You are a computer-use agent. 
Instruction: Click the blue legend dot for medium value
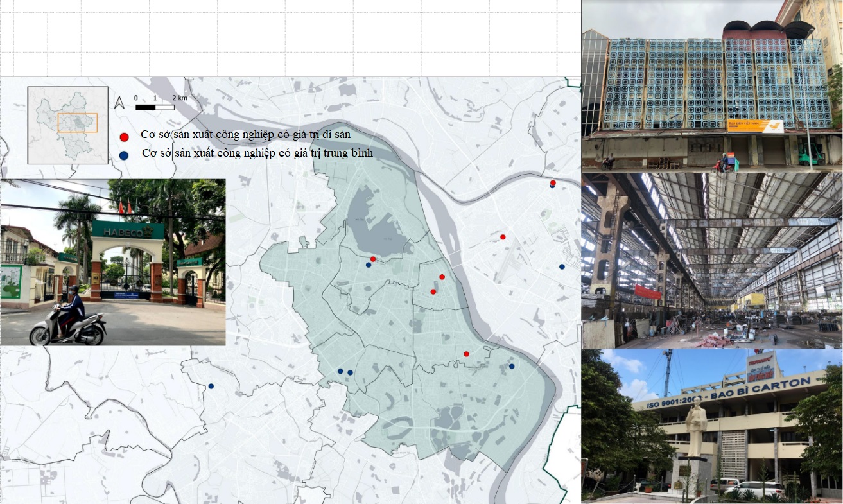pos(125,155)
